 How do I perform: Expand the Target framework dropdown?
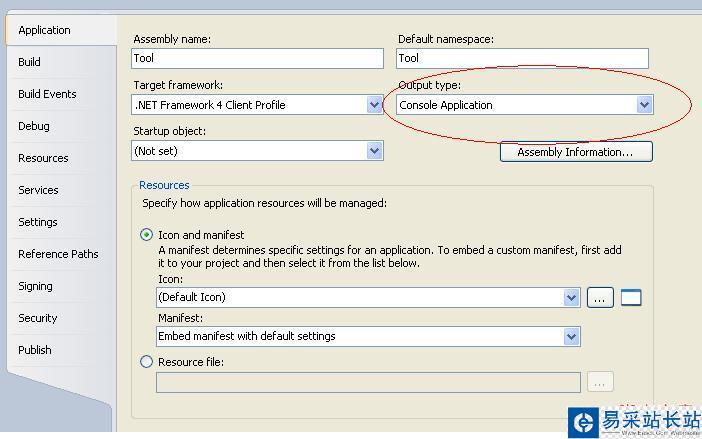coord(374,105)
